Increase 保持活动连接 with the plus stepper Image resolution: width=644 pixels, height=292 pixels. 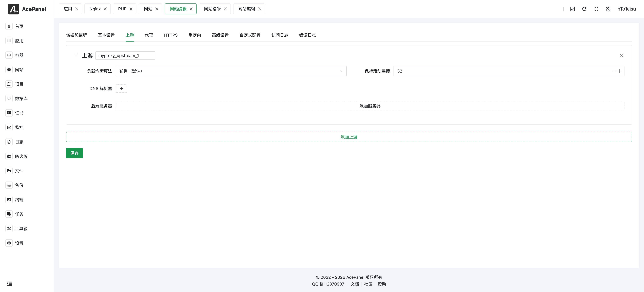(620, 71)
